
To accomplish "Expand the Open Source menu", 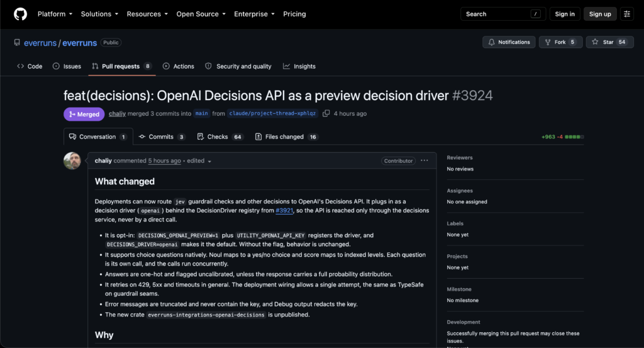I will point(201,14).
